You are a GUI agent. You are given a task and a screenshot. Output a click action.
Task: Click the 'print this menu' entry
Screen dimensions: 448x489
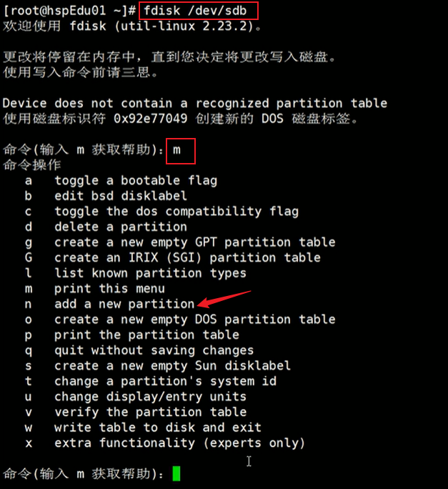(x=109, y=289)
